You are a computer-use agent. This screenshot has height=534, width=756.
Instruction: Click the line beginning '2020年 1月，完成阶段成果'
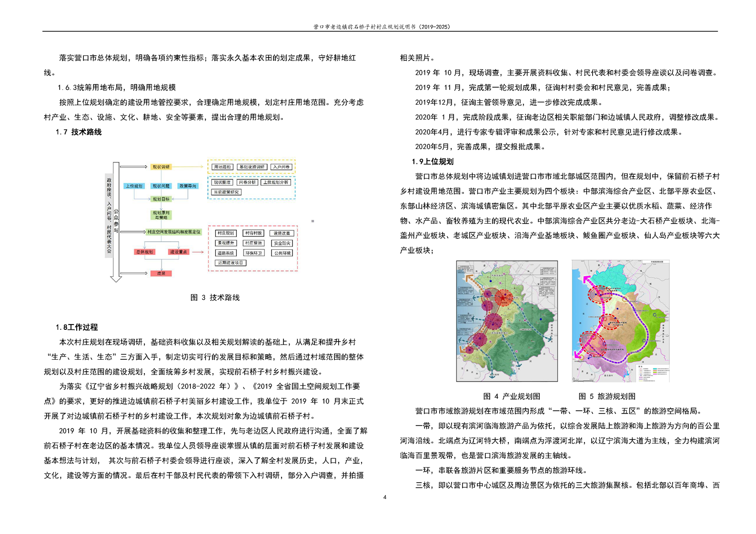pyautogui.click(x=567, y=117)
